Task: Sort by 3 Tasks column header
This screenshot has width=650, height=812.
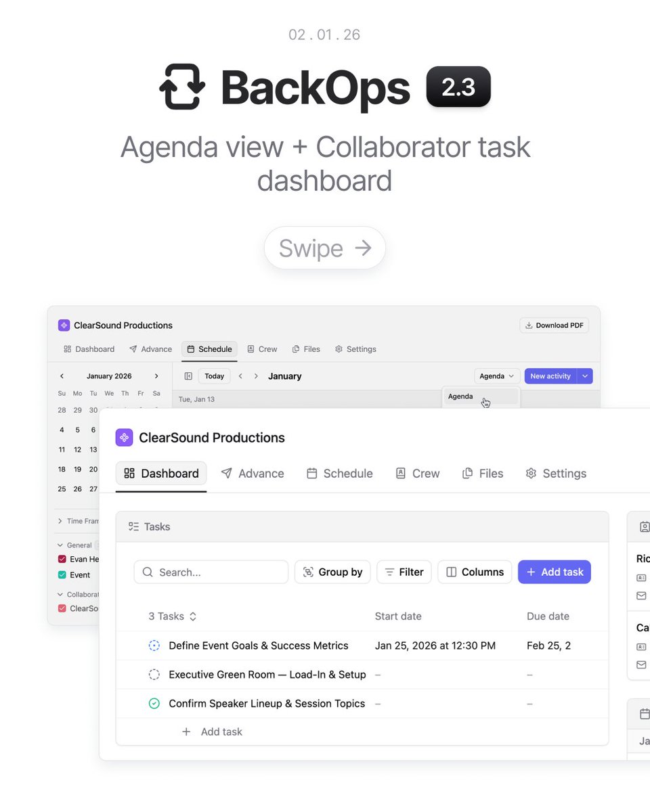Action: coord(173,616)
